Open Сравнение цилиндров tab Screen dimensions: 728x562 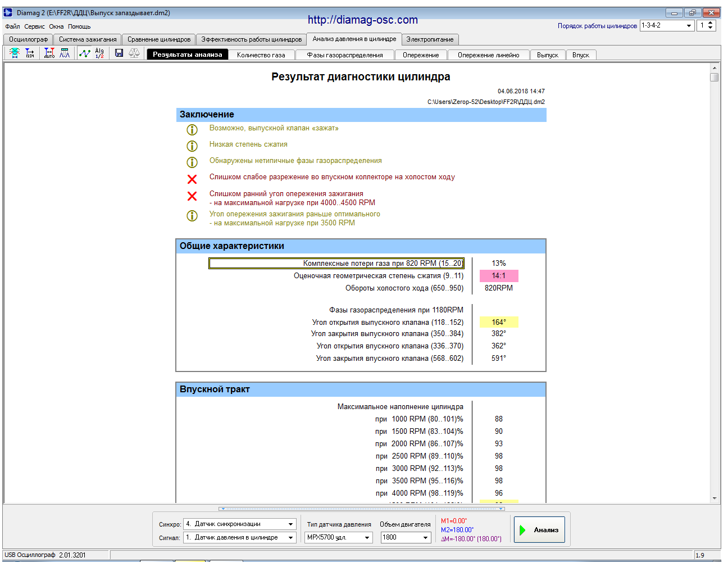pos(159,39)
